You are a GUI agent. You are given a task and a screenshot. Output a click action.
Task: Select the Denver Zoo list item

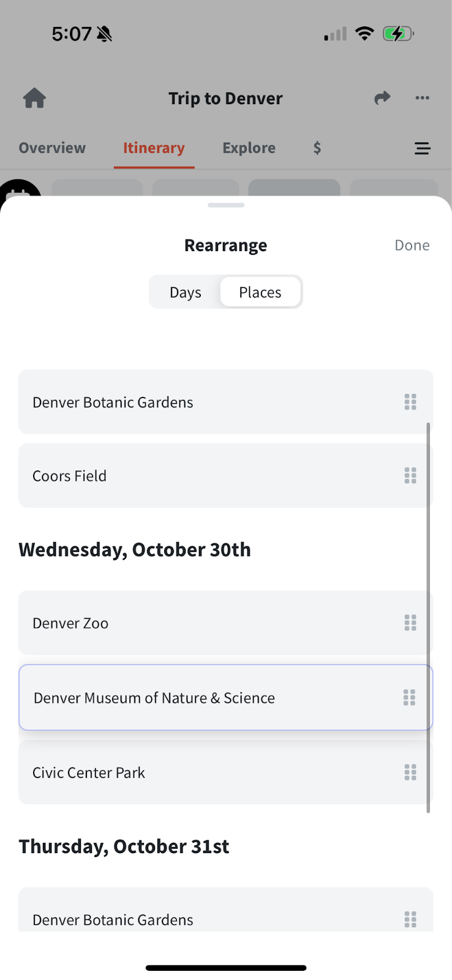184,623
